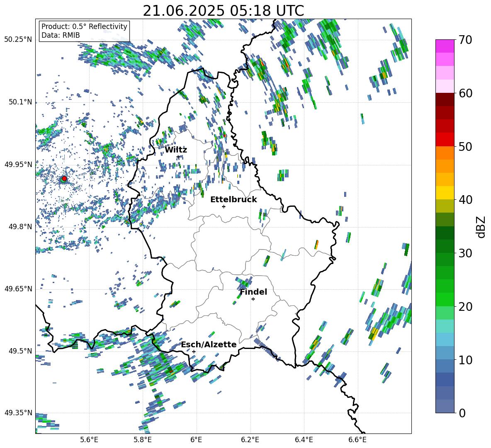Click the Wiltz city label
This screenshot has height=448, width=491.
point(176,150)
